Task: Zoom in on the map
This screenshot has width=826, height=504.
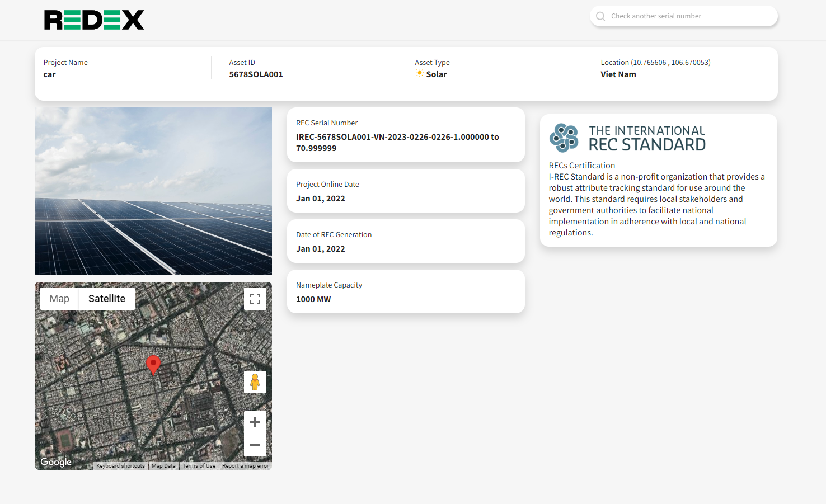Action: click(255, 422)
